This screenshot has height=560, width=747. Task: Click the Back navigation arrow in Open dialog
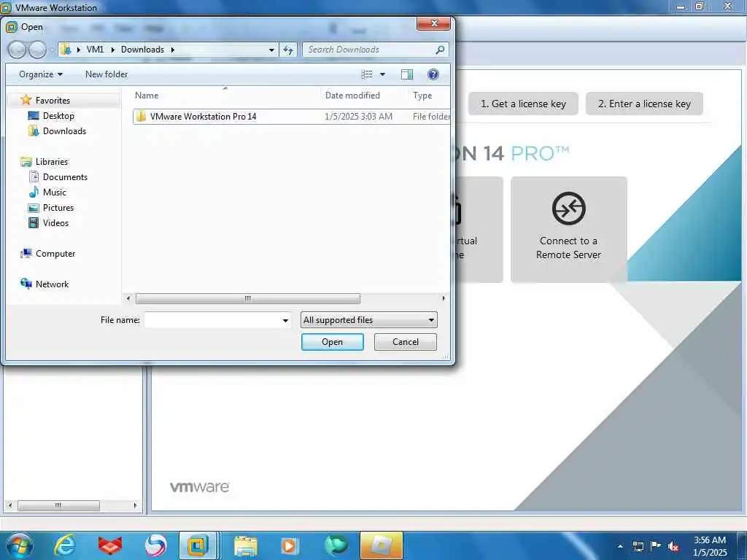pos(18,50)
